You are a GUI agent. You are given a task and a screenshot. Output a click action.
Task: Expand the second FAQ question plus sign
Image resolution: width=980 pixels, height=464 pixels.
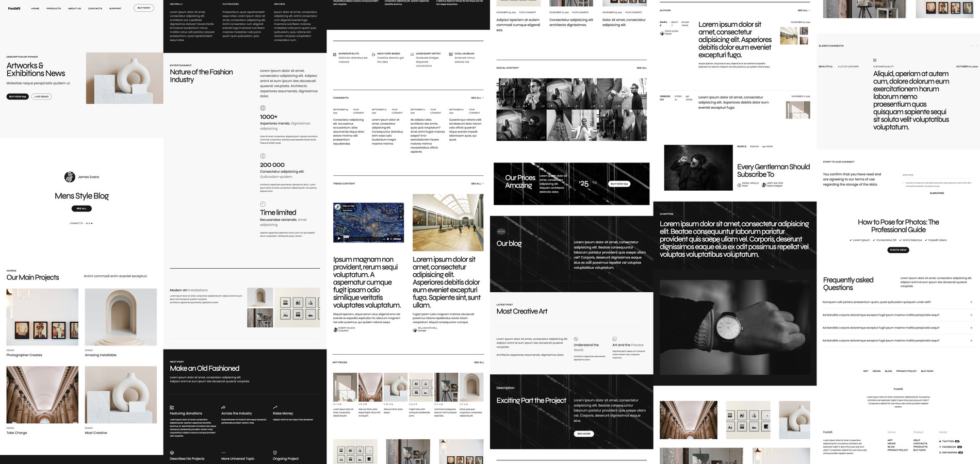pos(971,315)
